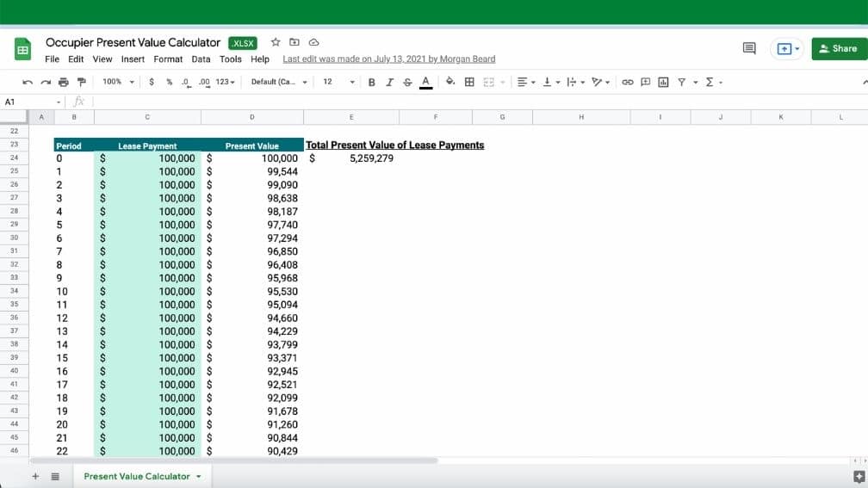
Task: Open the Edit menu
Action: [x=76, y=59]
